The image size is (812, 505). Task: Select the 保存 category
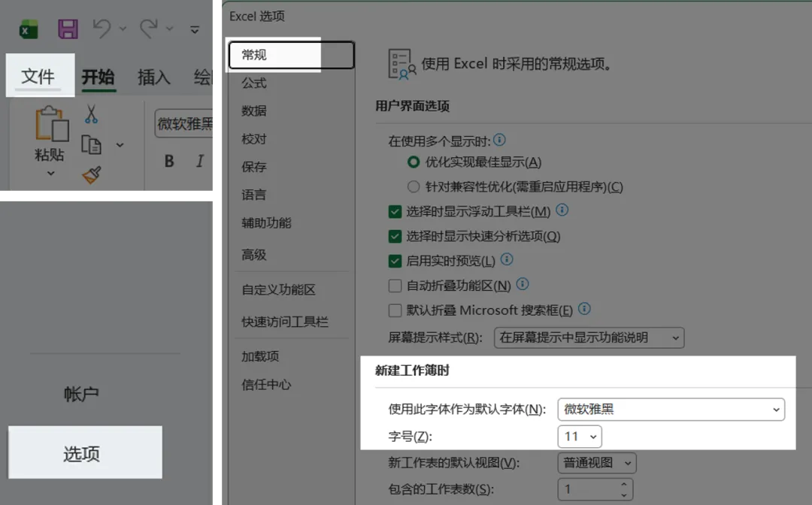254,167
